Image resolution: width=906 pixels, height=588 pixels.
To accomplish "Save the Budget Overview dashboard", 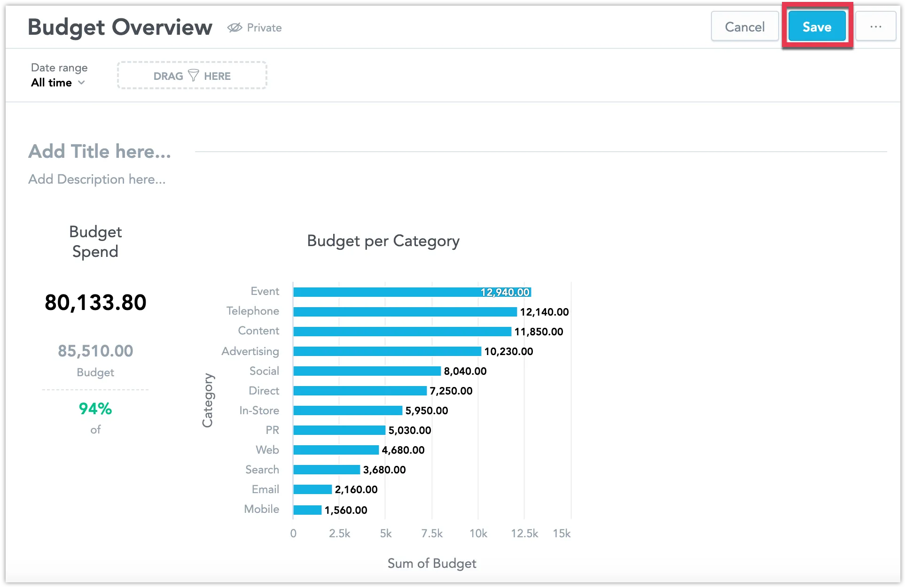I will [817, 27].
